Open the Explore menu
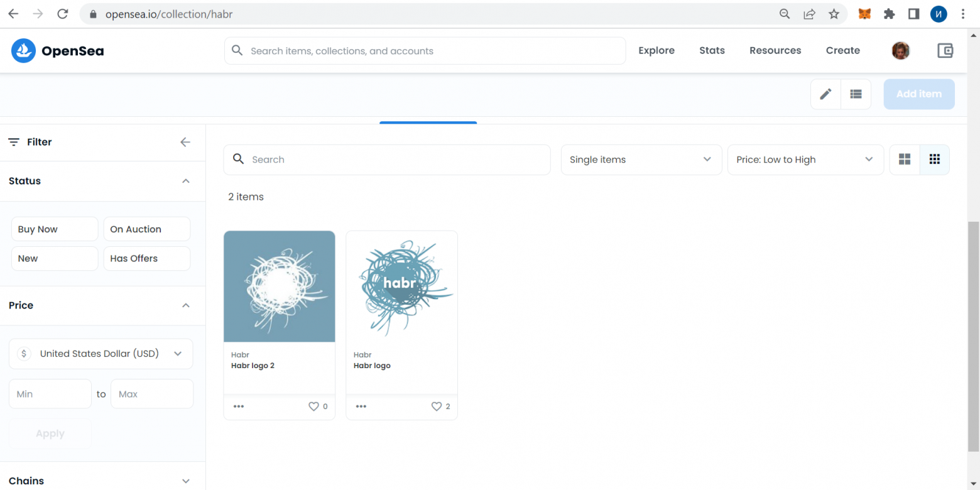 (x=656, y=51)
